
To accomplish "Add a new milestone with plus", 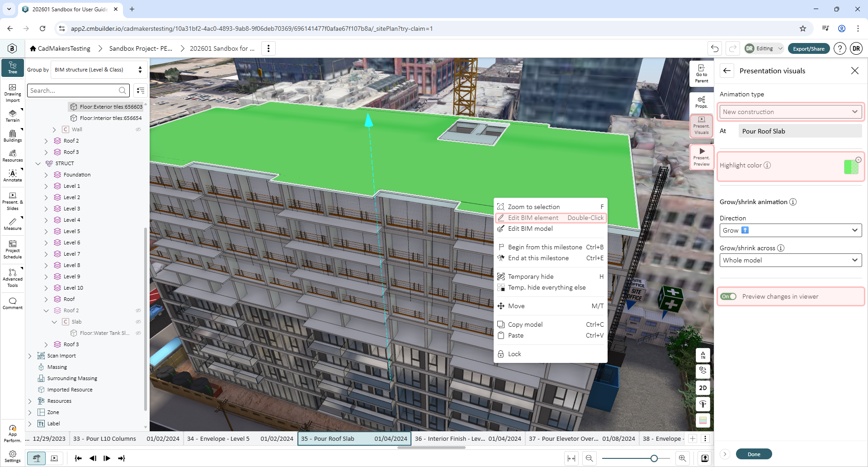I will click(x=693, y=438).
